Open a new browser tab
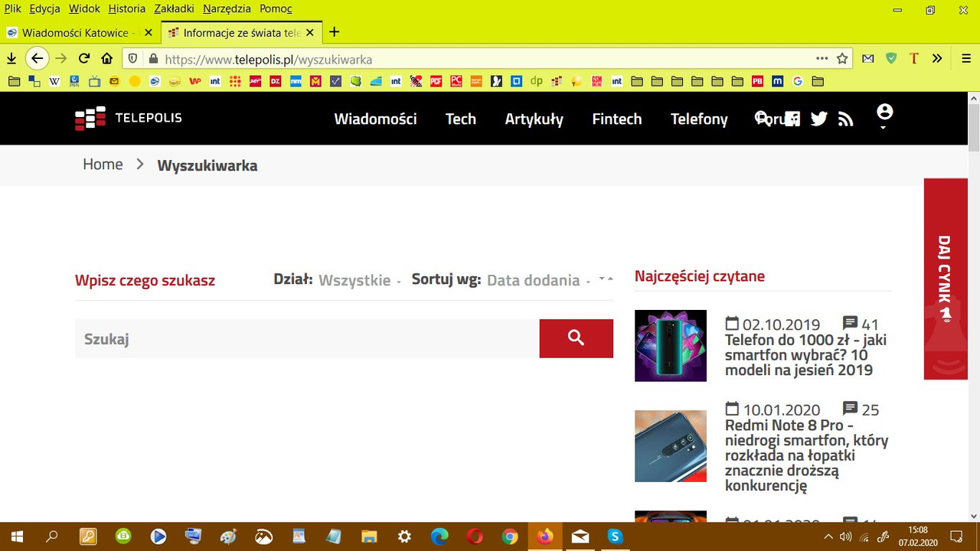 point(334,32)
